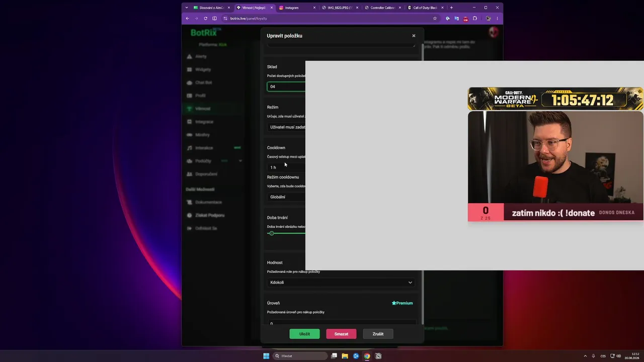This screenshot has height=362, width=644.
Task: Open Chat Bot in the sidebar
Action: click(203, 82)
